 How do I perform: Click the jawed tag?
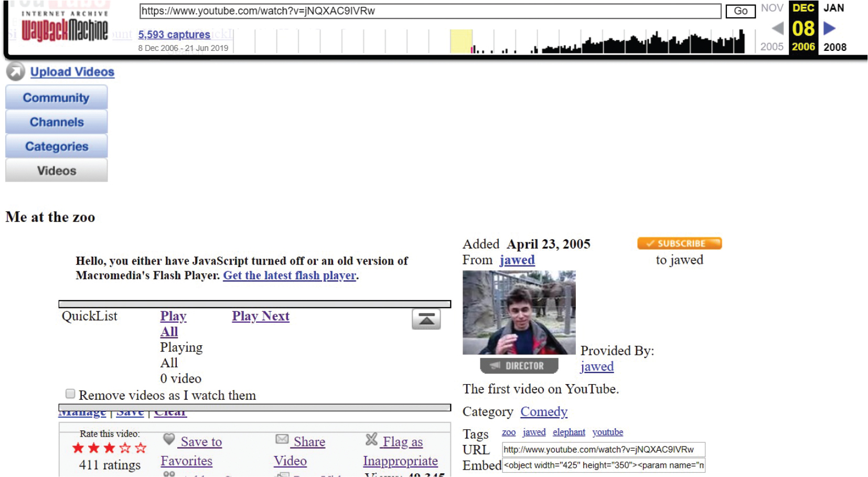click(534, 432)
